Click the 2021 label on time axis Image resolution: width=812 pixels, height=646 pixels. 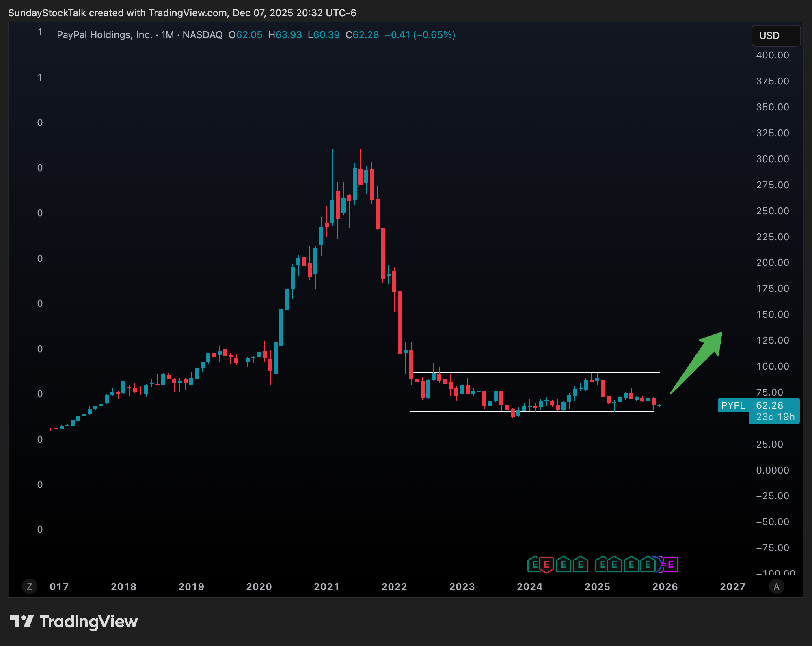[x=326, y=587]
